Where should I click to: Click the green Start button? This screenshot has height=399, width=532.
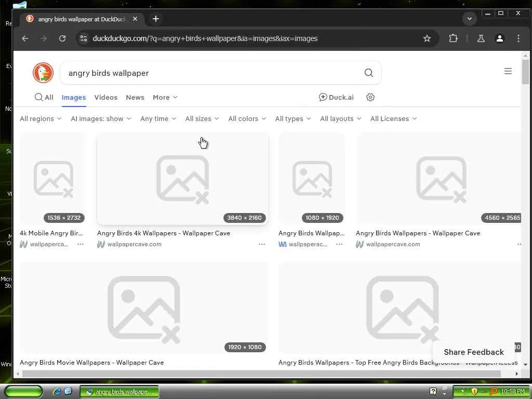(x=23, y=392)
